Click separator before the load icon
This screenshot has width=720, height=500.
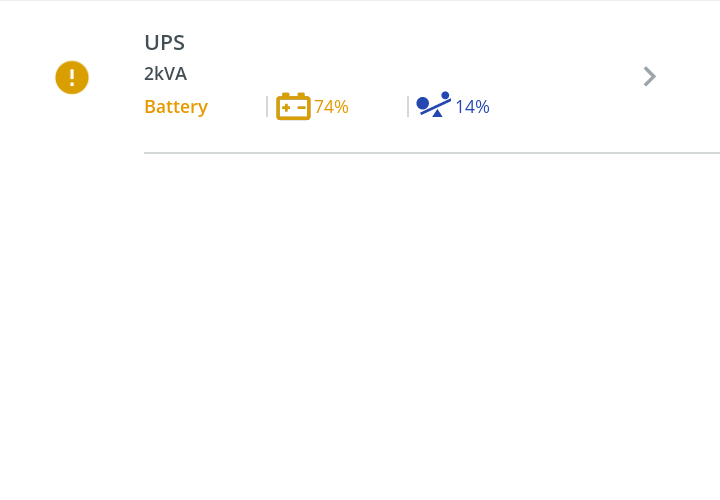click(408, 107)
